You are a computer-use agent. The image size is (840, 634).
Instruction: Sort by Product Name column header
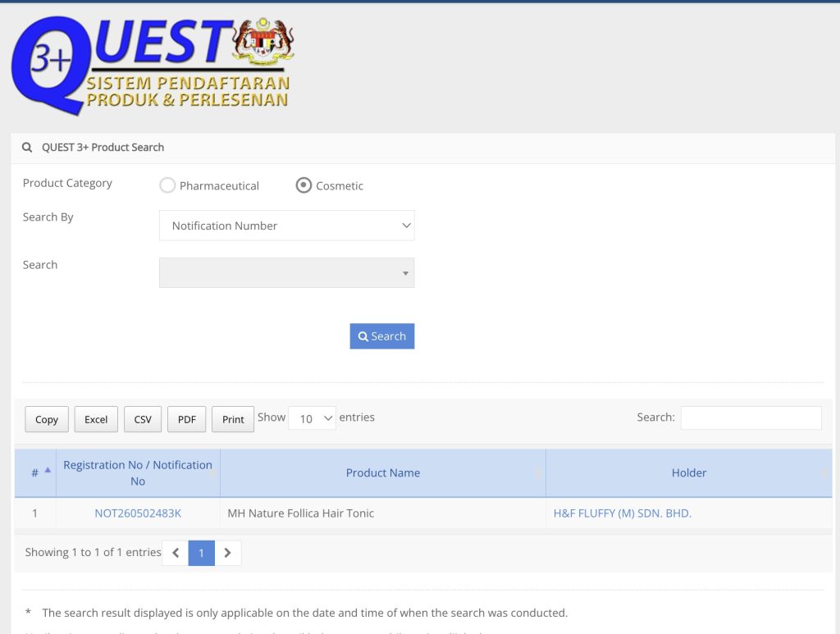pos(382,472)
